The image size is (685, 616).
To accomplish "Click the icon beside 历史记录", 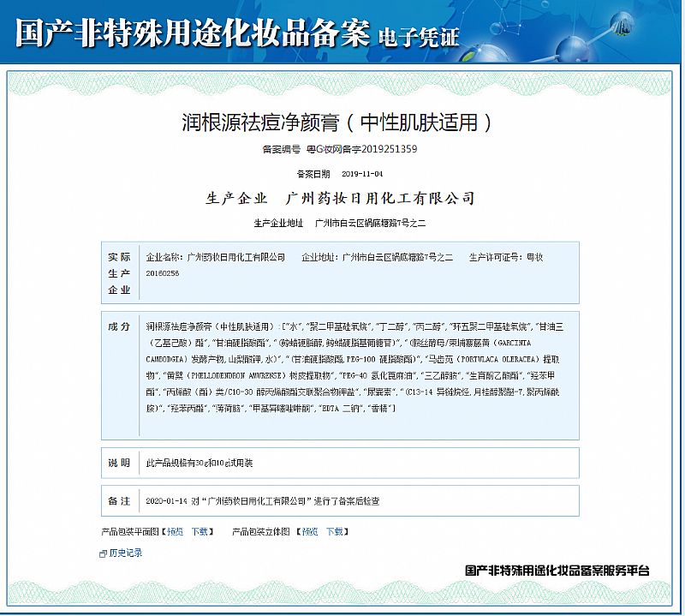I will tap(103, 554).
